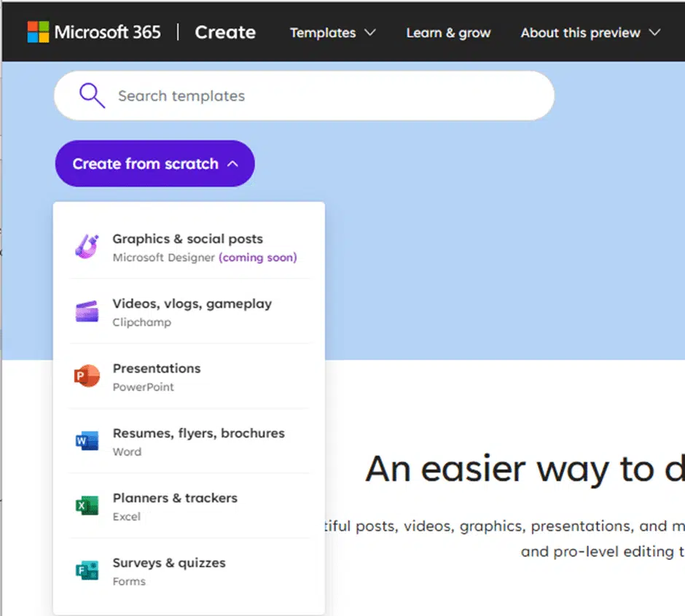Click the Forms subtitle text
Screen dimensions: 685x616
[129, 580]
